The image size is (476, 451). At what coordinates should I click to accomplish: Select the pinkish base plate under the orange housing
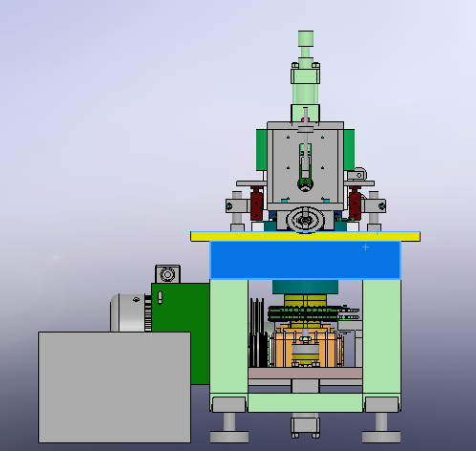point(305,373)
